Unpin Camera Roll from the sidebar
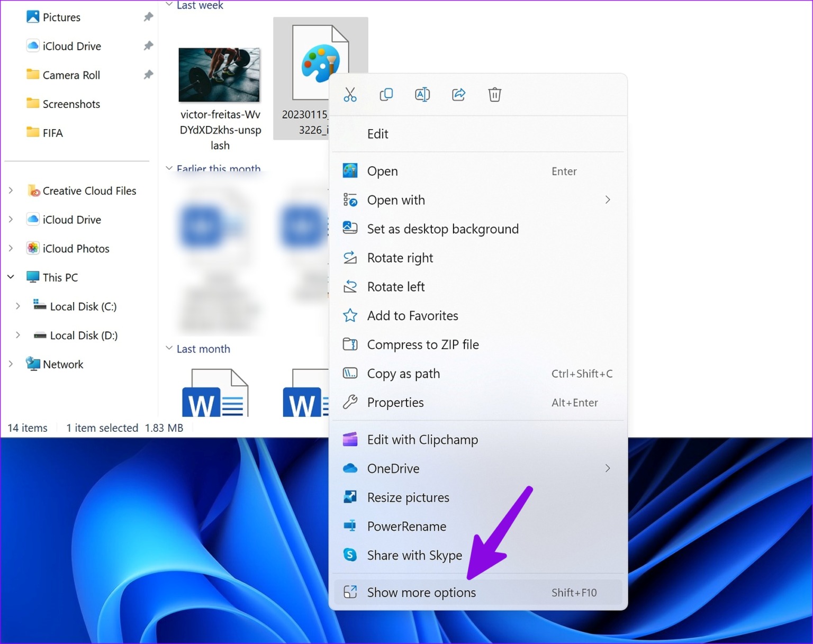The width and height of the screenshot is (813, 644). point(149,75)
